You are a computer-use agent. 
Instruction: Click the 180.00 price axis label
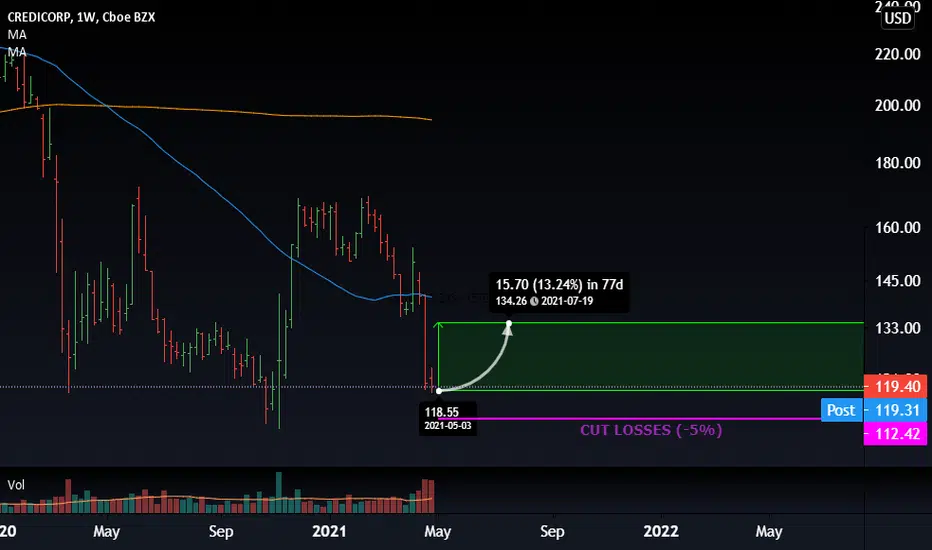pyautogui.click(x=898, y=163)
